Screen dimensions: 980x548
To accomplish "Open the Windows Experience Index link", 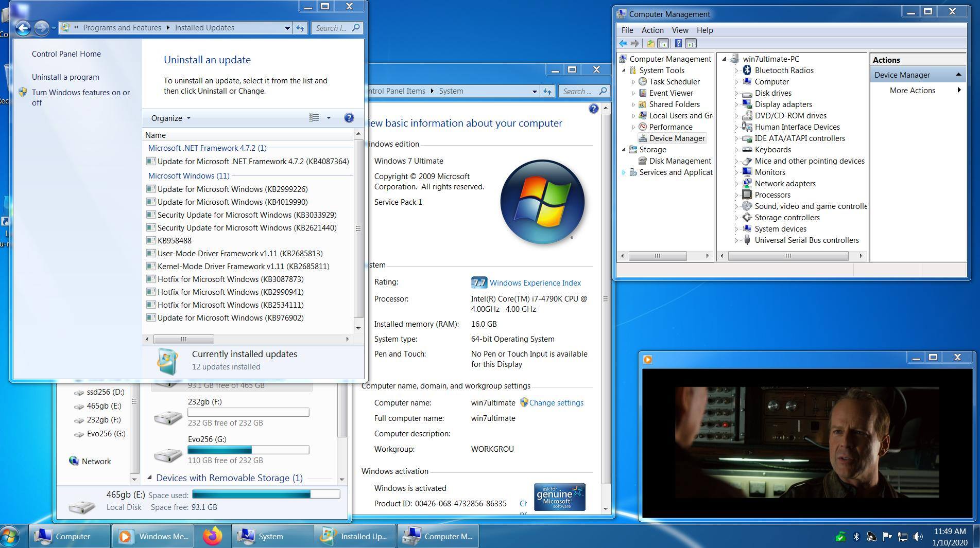I will pyautogui.click(x=535, y=282).
